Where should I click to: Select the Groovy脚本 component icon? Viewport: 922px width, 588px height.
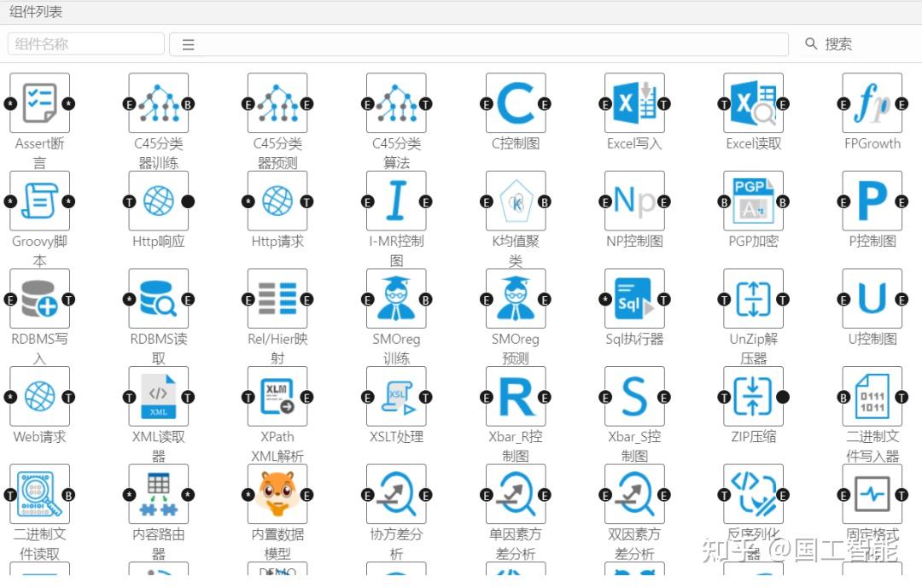[x=39, y=201]
